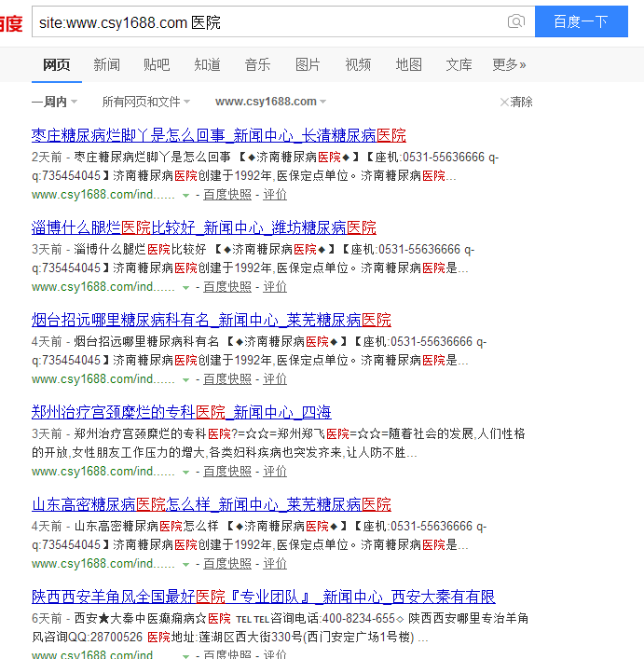Open the 地图 tab
Screen dimensions: 644x659
[408, 64]
